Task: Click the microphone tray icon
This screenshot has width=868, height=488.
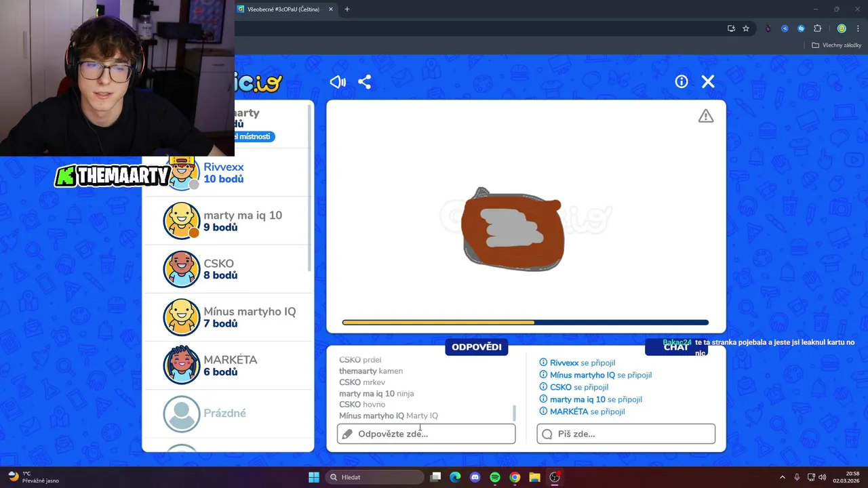Action: [797, 477]
